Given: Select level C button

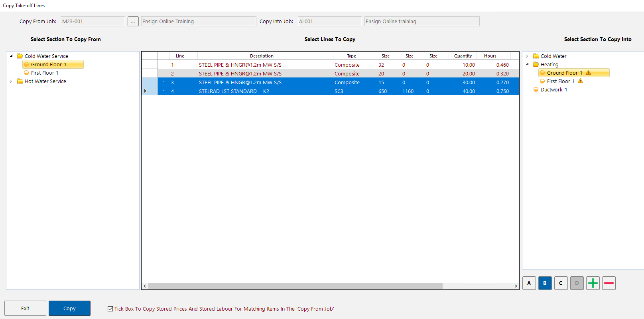Looking at the screenshot, I should 561,283.
